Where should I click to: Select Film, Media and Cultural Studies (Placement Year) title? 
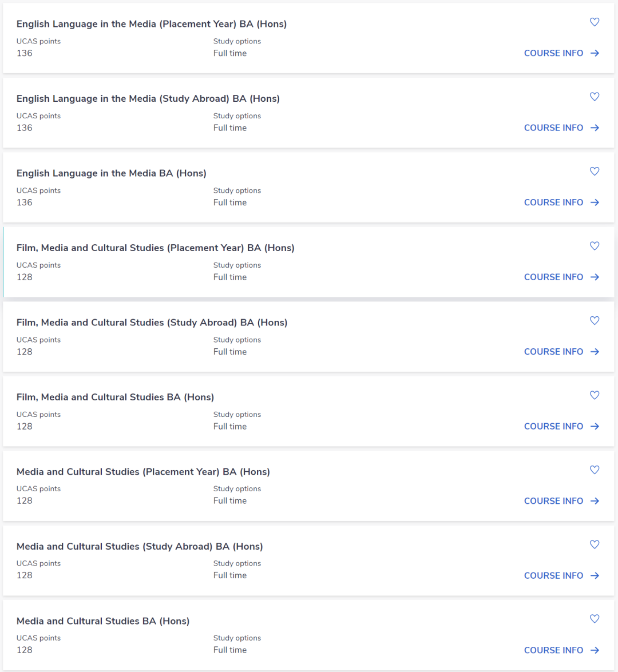pyautogui.click(x=155, y=248)
